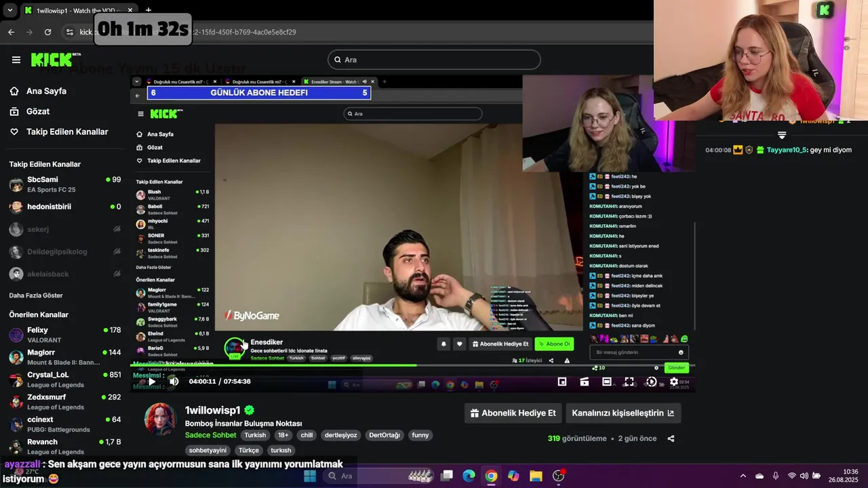Viewport: 868px width, 488px height.
Task: Play the VOD with the play button
Action: click(x=152, y=382)
